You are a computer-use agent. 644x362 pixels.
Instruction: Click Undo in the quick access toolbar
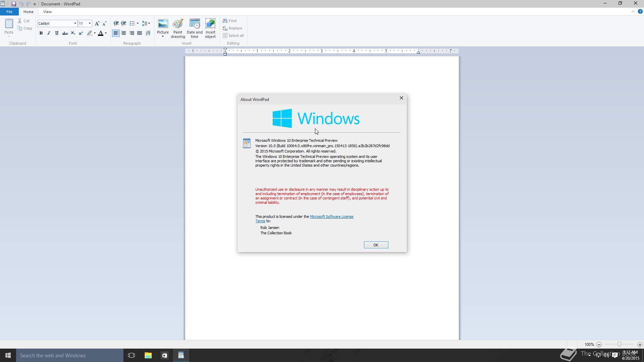(x=21, y=4)
